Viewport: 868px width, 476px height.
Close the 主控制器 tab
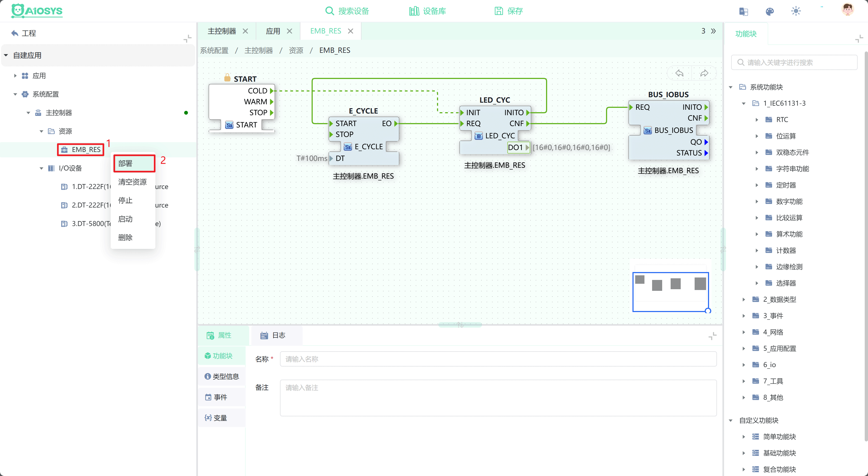(x=245, y=31)
